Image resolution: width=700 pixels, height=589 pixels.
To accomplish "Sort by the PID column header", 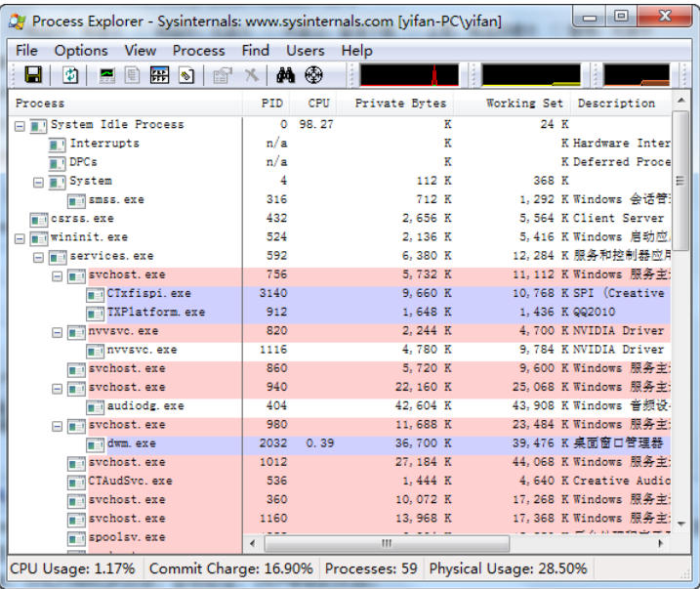I will [271, 104].
